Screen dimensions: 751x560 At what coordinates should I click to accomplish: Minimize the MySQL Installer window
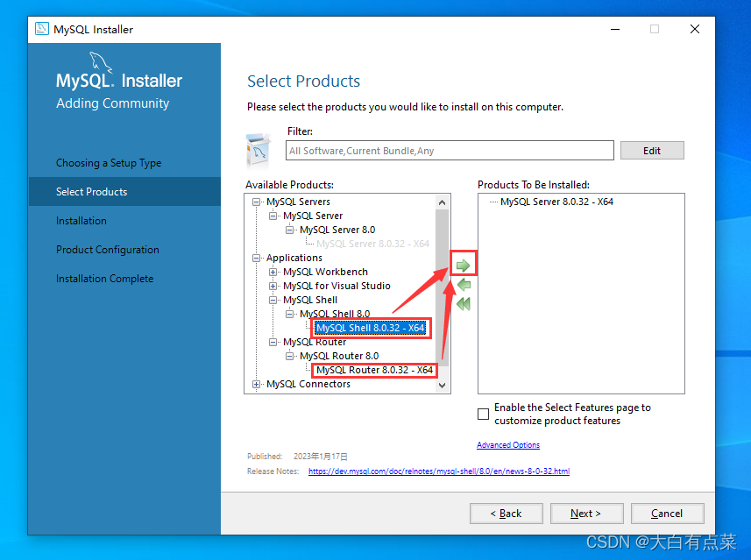click(x=615, y=29)
